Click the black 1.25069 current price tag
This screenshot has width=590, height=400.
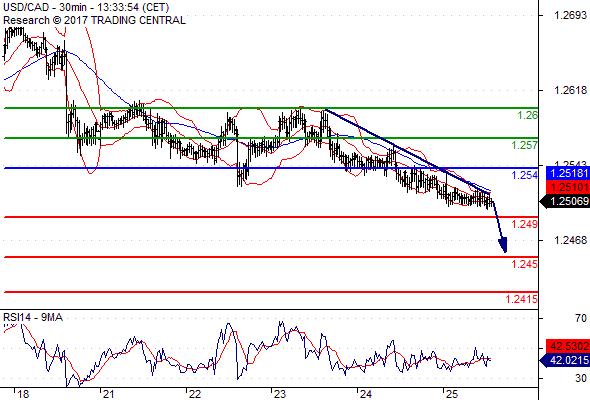coord(565,201)
